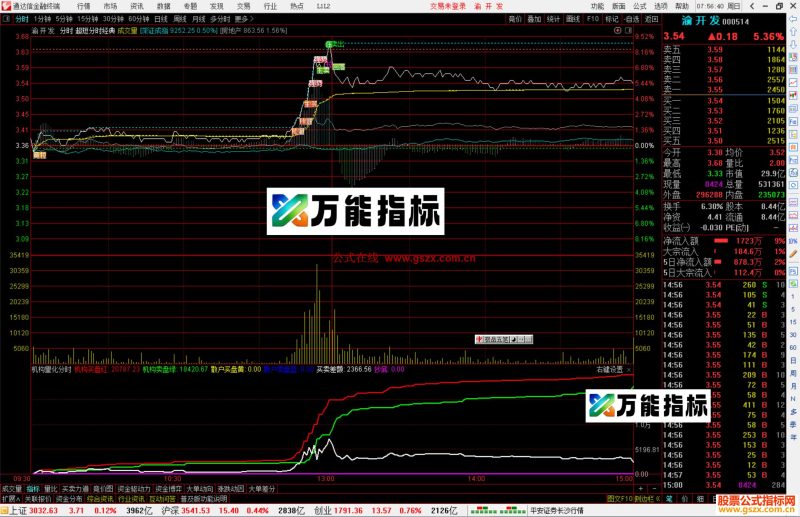The image size is (800, 517).
Task: Click the 统计 statistics button
Action: 554,19
